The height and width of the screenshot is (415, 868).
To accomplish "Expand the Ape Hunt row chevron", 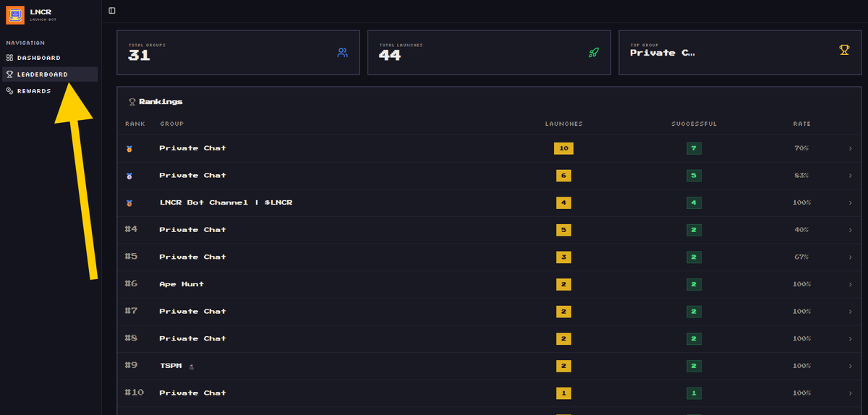I will tap(850, 284).
